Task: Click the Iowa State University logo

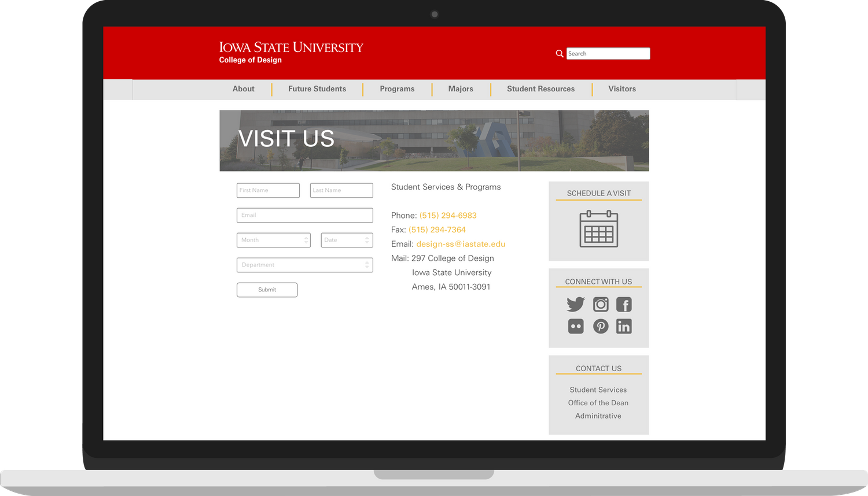Action: pyautogui.click(x=291, y=47)
